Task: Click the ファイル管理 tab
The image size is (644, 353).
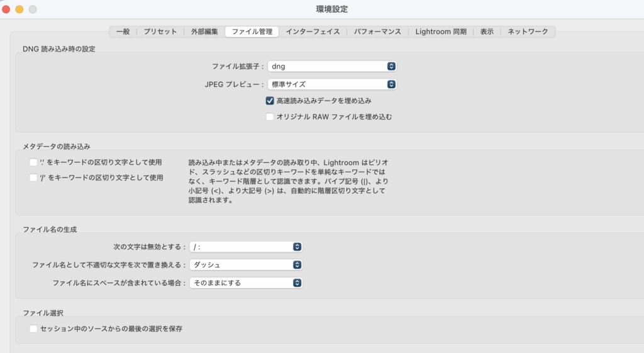Action: (x=252, y=31)
